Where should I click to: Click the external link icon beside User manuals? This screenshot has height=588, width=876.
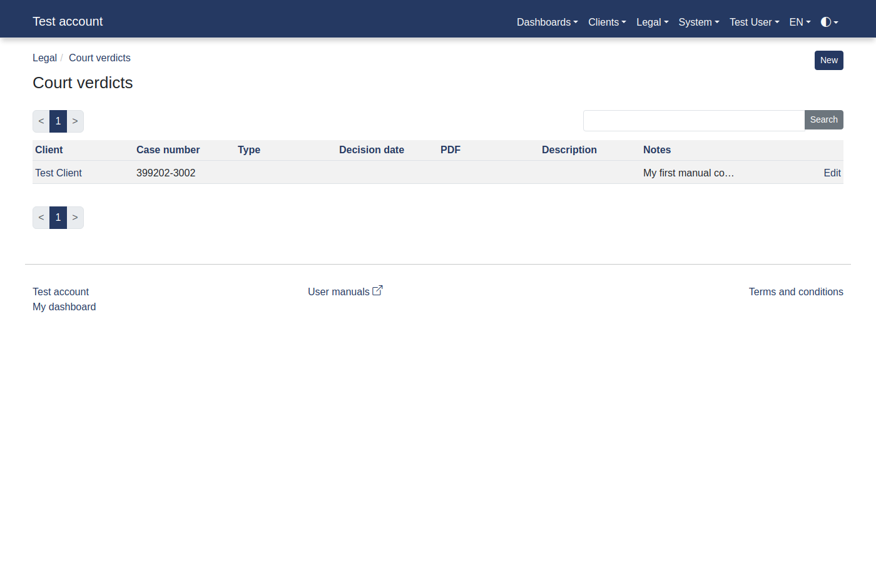377,291
